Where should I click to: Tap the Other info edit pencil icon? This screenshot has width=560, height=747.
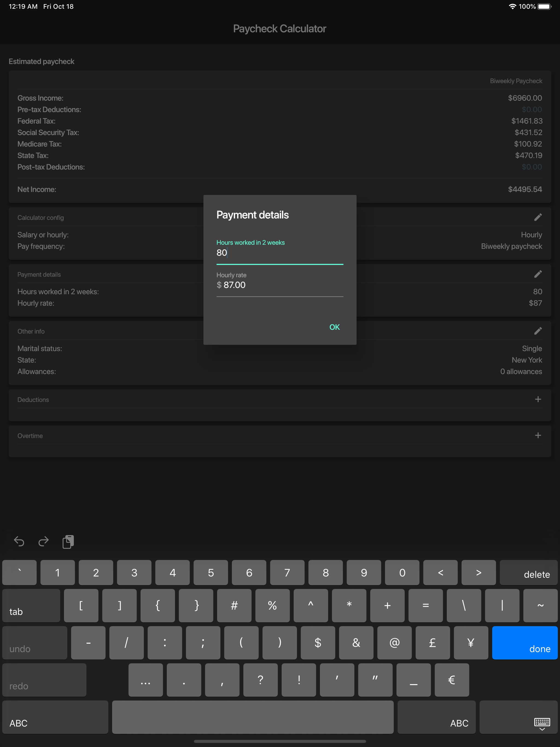[x=538, y=331]
